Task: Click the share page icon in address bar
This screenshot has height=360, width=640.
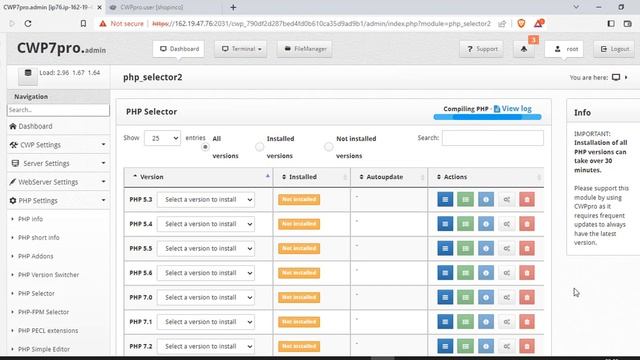Action: point(502,24)
